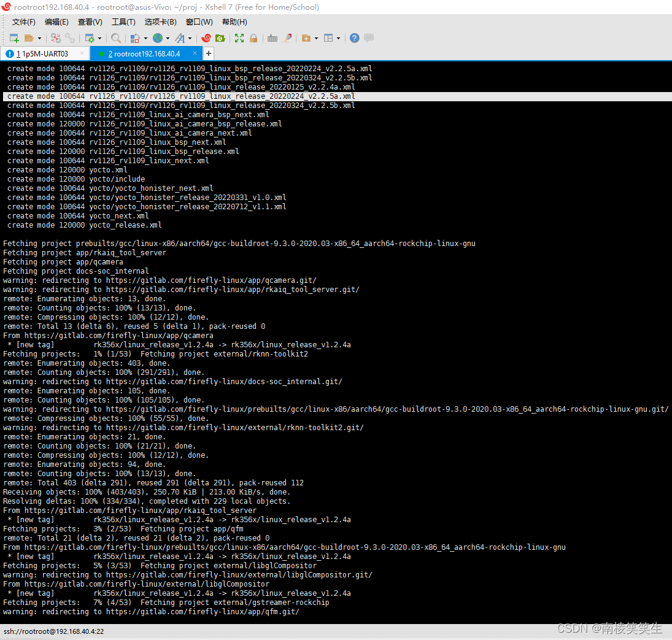
Task: Click the highlighted linux_release_20220224_v2.2.5a.xml line
Action: pos(336,96)
